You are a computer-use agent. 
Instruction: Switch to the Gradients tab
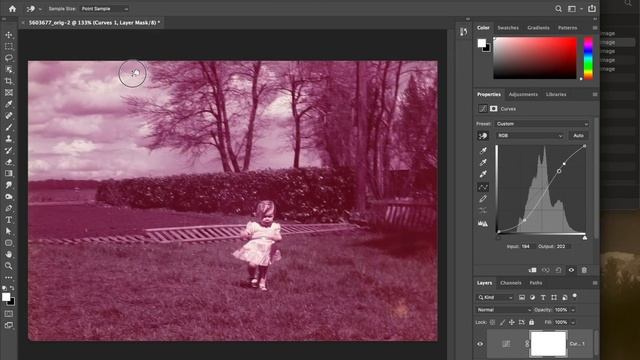(538, 28)
